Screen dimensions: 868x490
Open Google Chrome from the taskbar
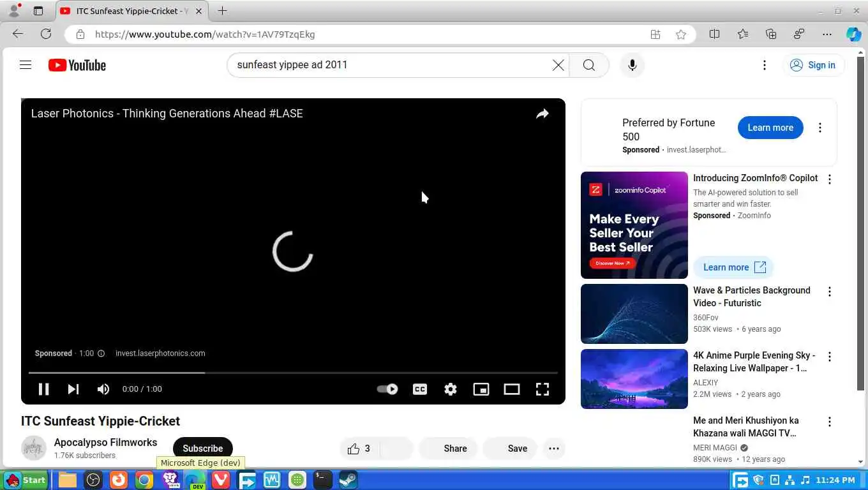(144, 480)
